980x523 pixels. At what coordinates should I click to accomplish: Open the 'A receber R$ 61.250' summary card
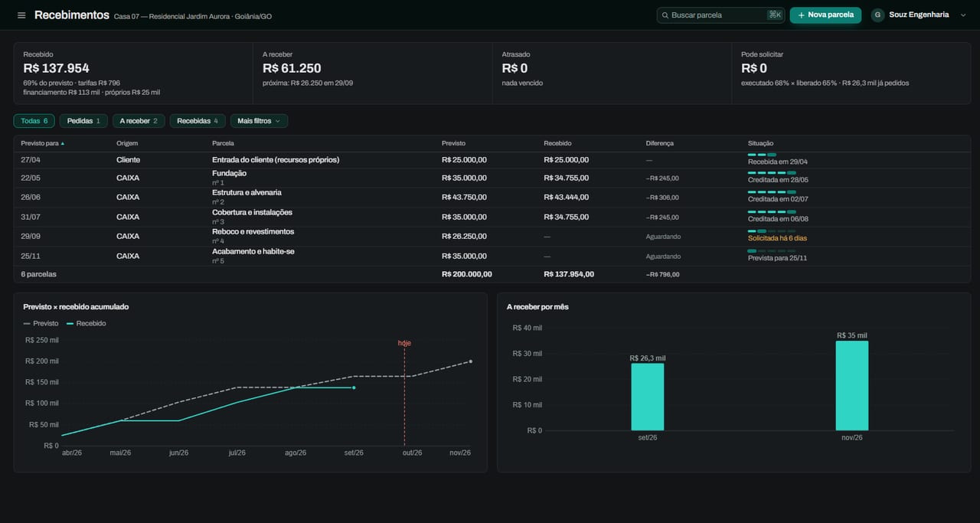[x=373, y=74]
